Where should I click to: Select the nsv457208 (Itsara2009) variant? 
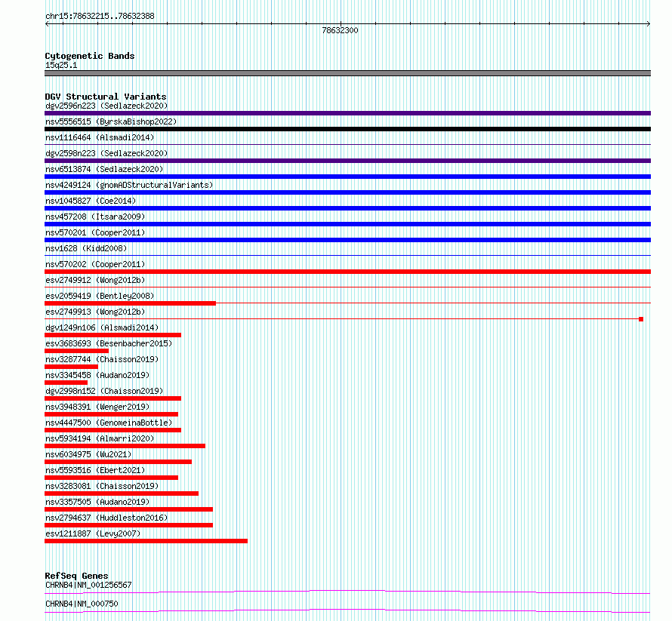coord(95,217)
